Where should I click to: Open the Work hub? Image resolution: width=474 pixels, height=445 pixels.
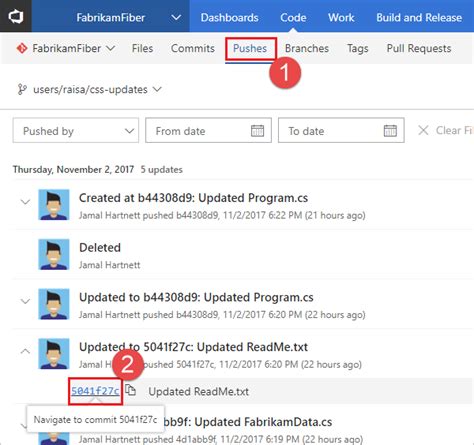pyautogui.click(x=341, y=17)
